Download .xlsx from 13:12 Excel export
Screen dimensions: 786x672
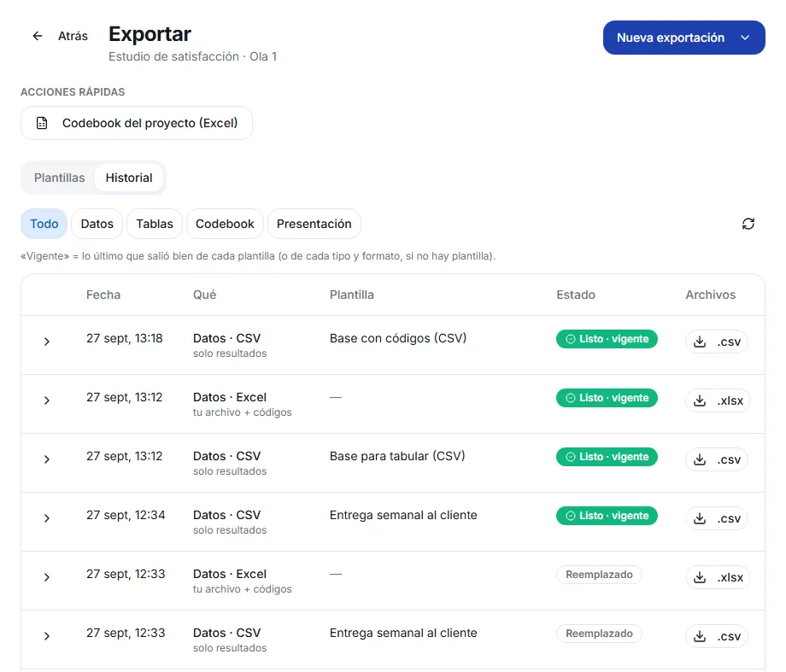[718, 400]
